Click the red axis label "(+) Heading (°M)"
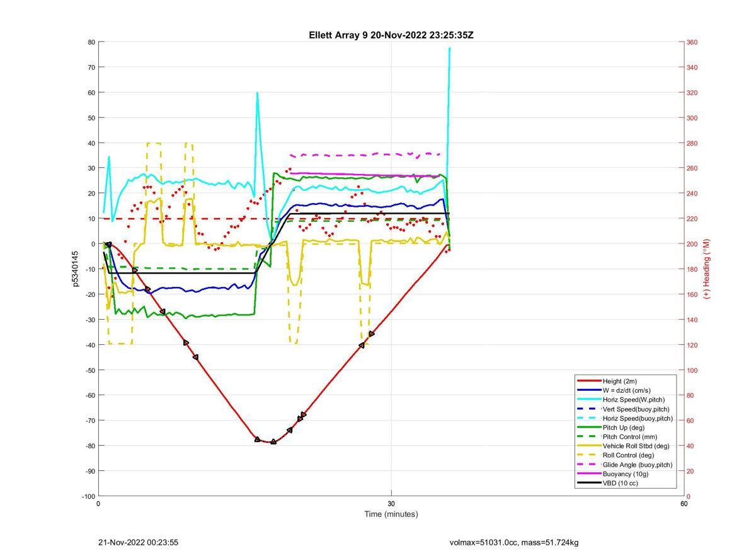 pyautogui.click(x=706, y=269)
